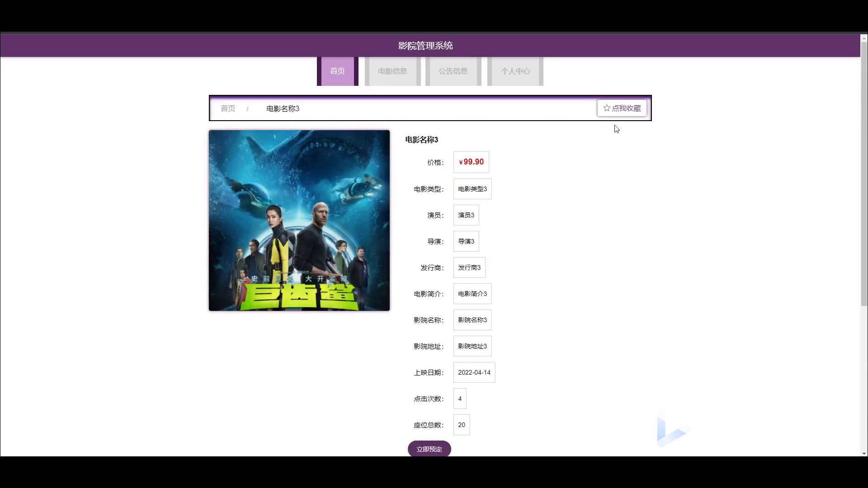The image size is (868, 488).
Task: Click the 点我收藏 favorite button
Action: [x=622, y=108]
